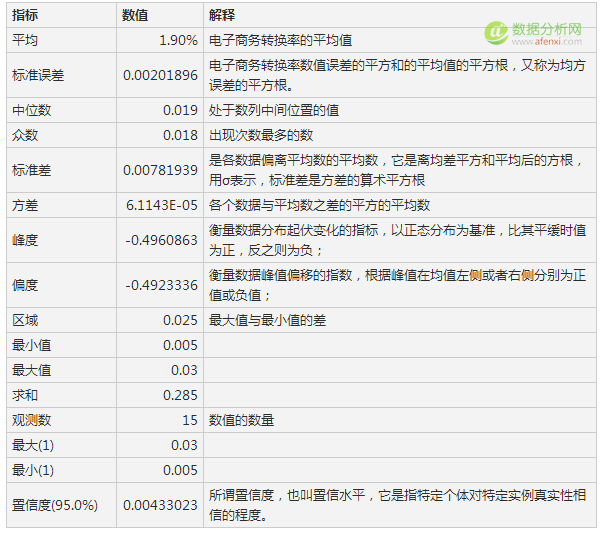Select the 标准差 row label

[x=32, y=170]
